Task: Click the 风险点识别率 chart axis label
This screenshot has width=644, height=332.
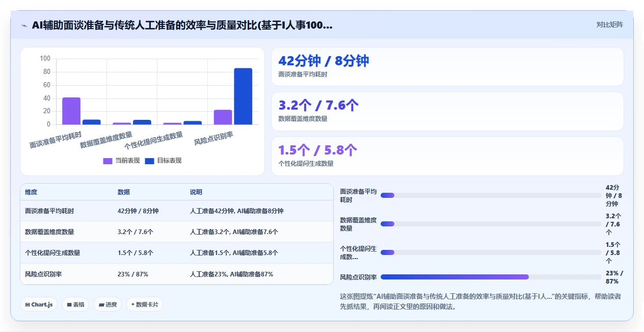Action: point(214,138)
